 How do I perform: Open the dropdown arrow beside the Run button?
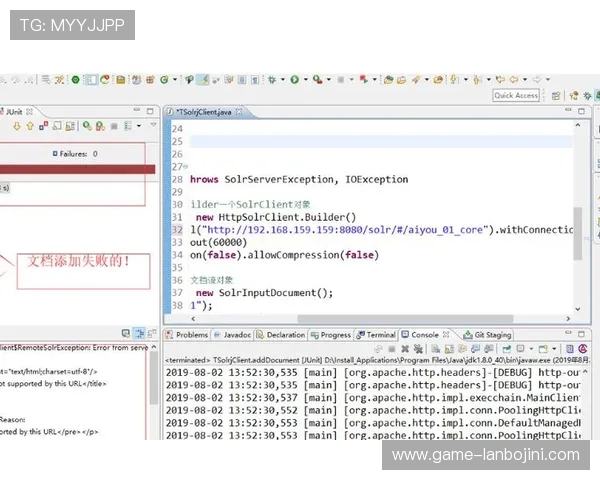[305, 79]
